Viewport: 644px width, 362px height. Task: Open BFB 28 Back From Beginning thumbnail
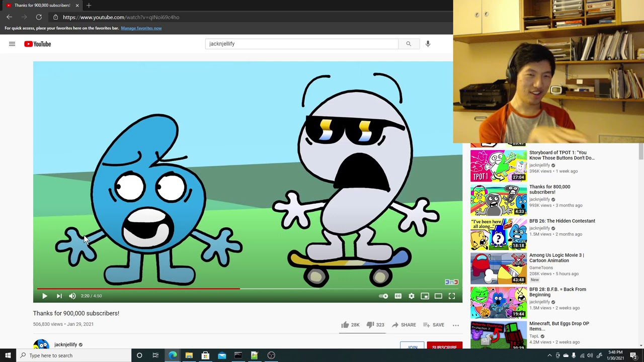click(499, 302)
